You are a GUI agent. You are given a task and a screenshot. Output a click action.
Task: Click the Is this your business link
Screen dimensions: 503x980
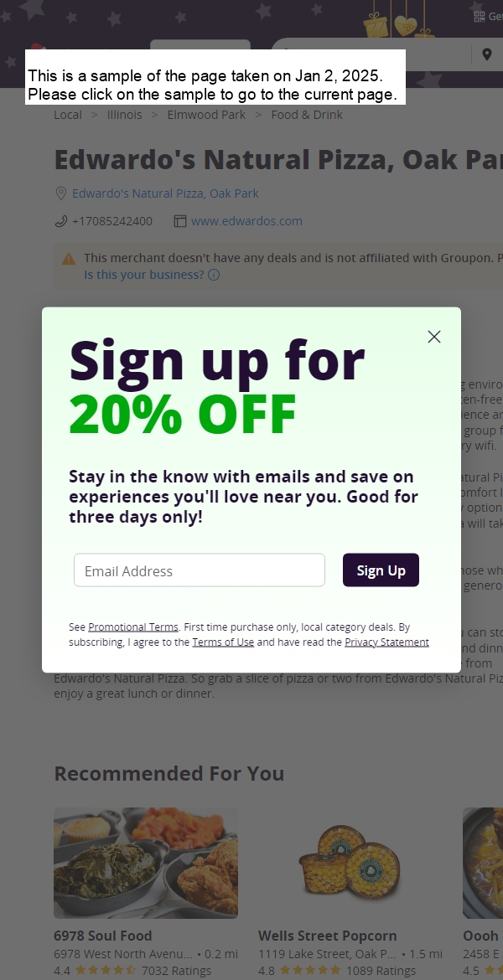point(144,275)
